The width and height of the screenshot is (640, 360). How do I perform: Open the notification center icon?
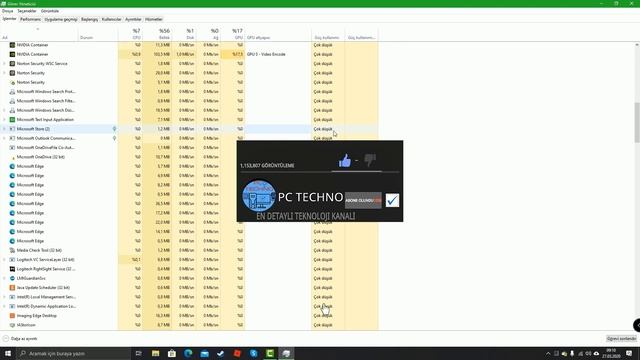coord(629,353)
